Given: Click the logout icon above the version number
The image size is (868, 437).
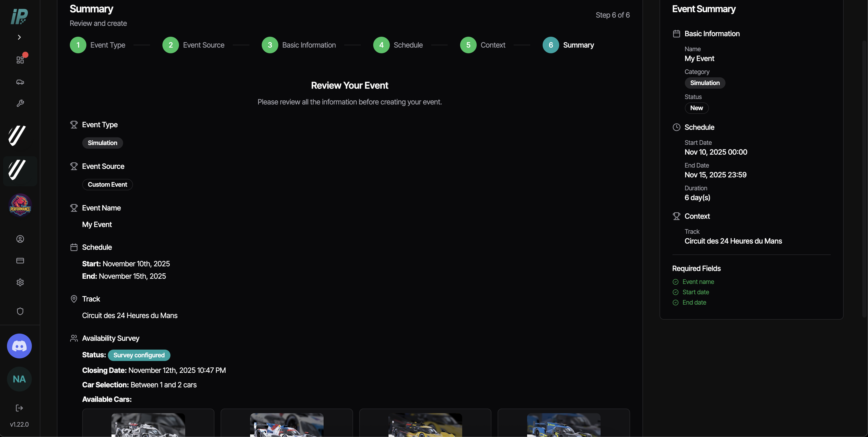Looking at the screenshot, I should 19,408.
